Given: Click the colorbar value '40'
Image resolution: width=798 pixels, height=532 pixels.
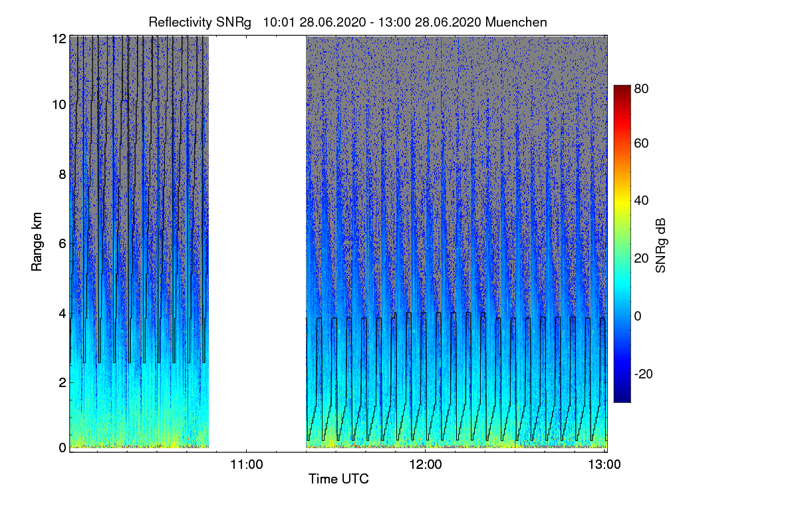Looking at the screenshot, I should click(x=642, y=200).
